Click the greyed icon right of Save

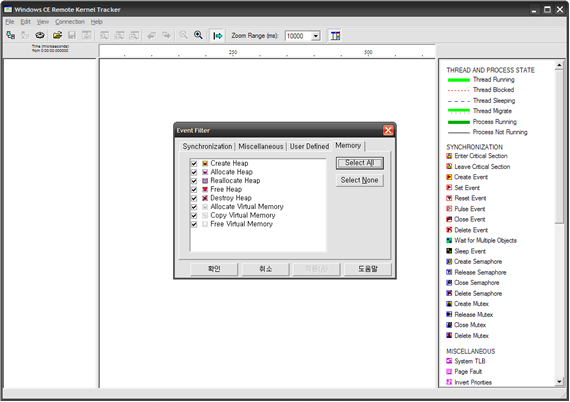(87, 35)
